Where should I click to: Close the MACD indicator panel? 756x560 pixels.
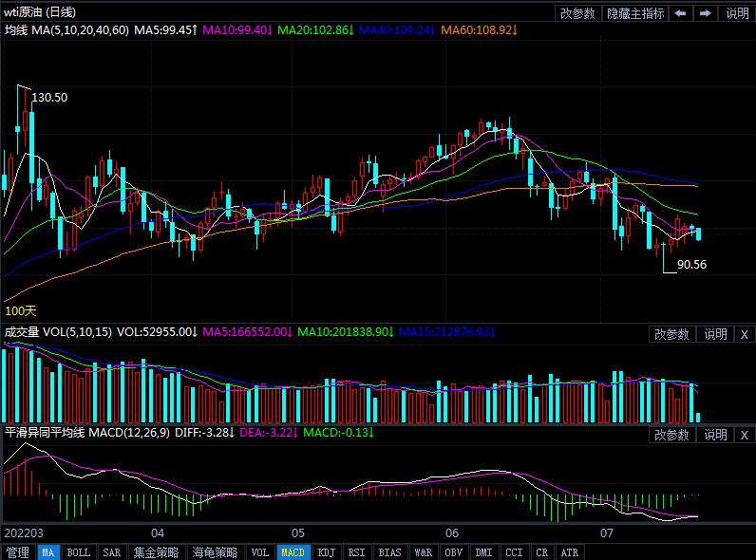(744, 435)
